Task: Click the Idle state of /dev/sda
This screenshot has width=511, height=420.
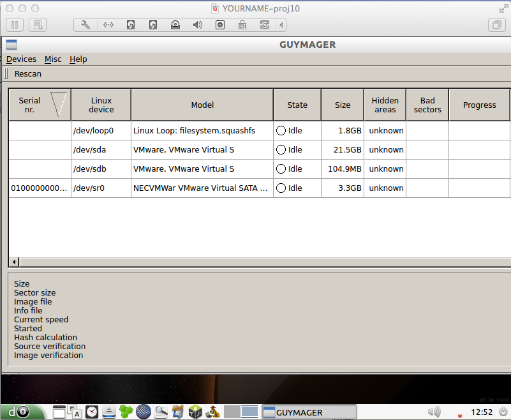Action: tap(297, 150)
